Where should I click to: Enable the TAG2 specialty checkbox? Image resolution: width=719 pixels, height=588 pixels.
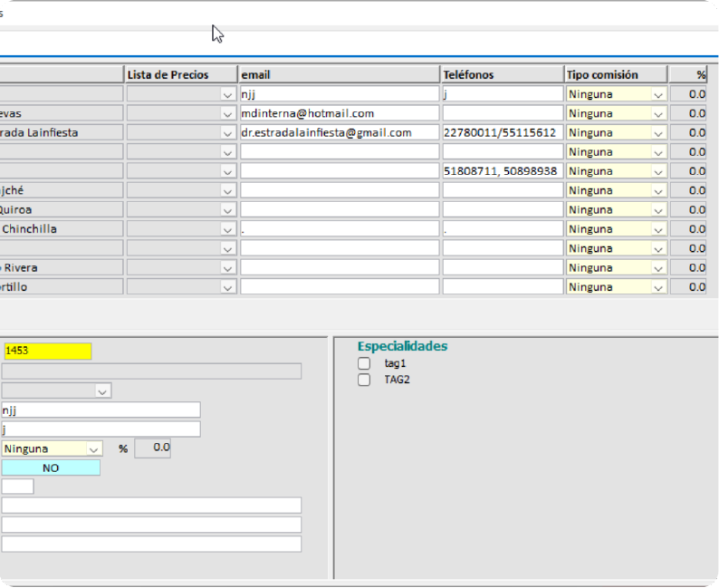tap(364, 381)
